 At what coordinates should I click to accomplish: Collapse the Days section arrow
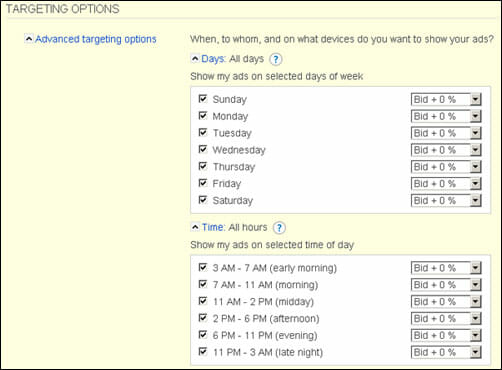click(x=195, y=59)
